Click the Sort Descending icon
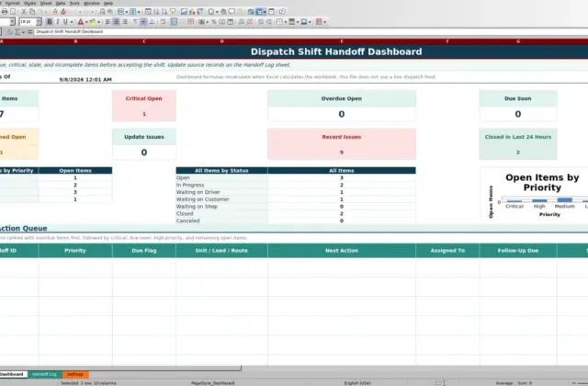 tap(164, 12)
